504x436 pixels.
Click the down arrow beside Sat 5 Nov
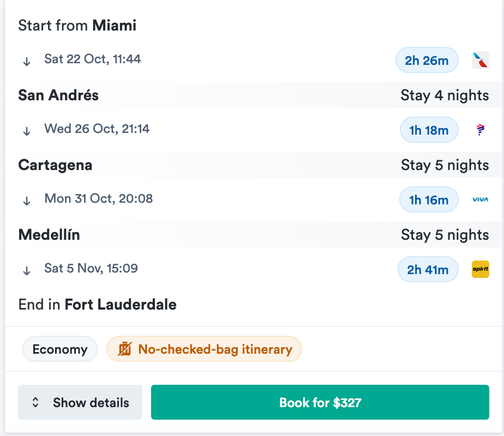click(27, 271)
